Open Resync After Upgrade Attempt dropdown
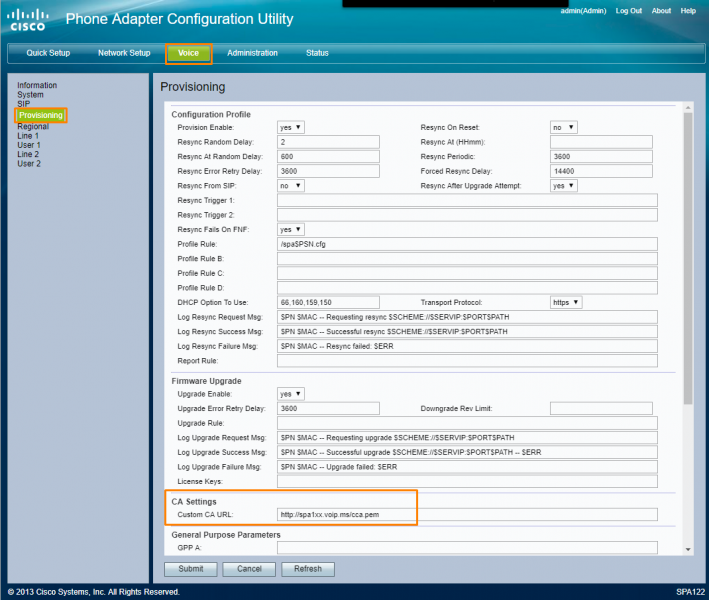Viewport: 709px width, 600px height. 564,186
